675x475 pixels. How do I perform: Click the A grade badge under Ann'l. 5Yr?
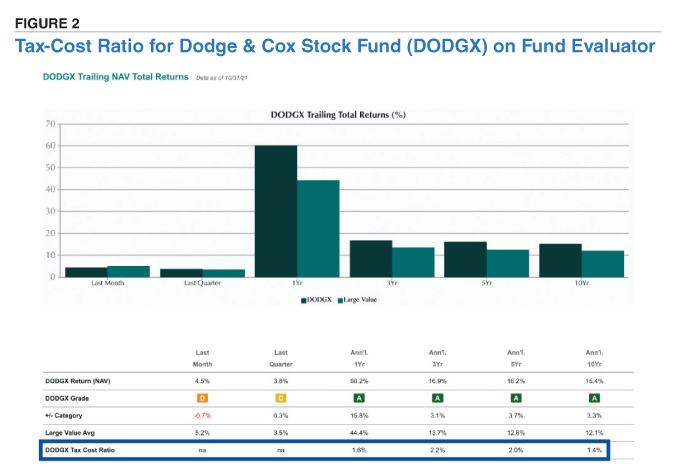pos(516,398)
